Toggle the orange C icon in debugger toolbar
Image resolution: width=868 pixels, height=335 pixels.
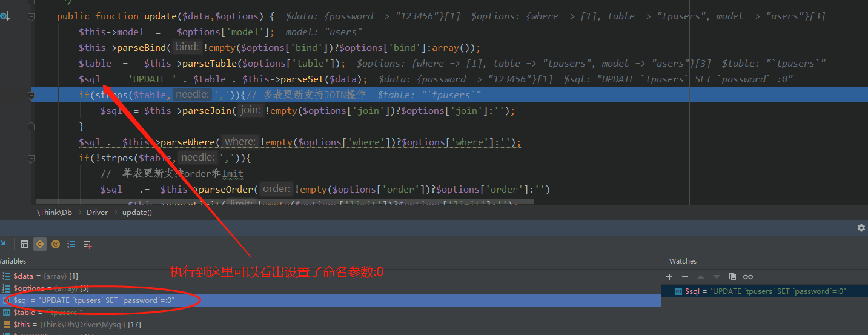(40, 244)
